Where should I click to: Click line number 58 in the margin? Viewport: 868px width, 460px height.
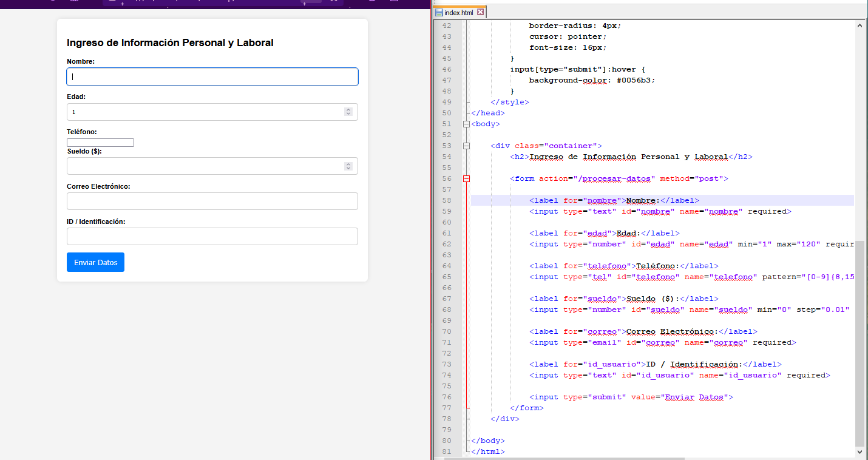447,200
